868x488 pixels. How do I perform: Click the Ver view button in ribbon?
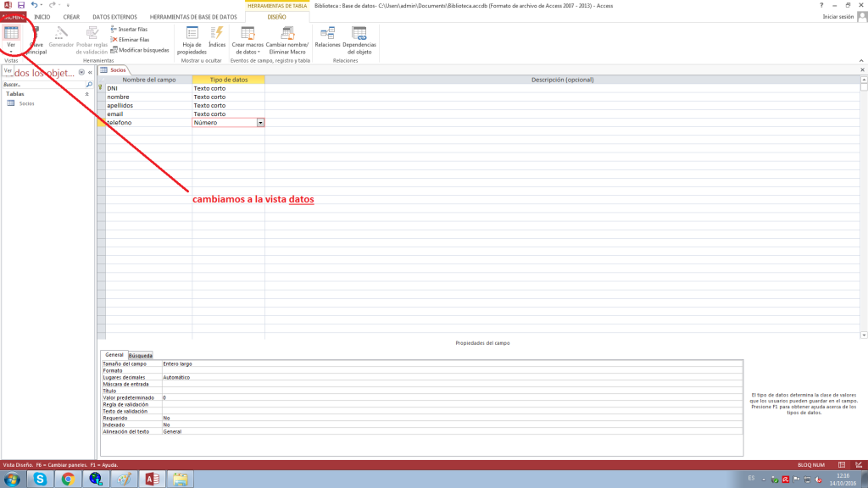coord(12,37)
